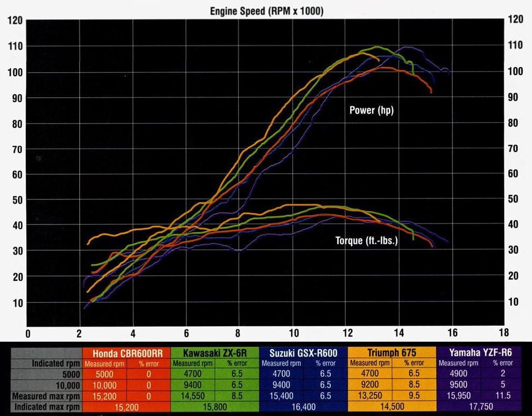Click Yamaha's measured rpm value "9500"
Image resolution: width=532 pixels, height=416 pixels.
click(x=458, y=384)
